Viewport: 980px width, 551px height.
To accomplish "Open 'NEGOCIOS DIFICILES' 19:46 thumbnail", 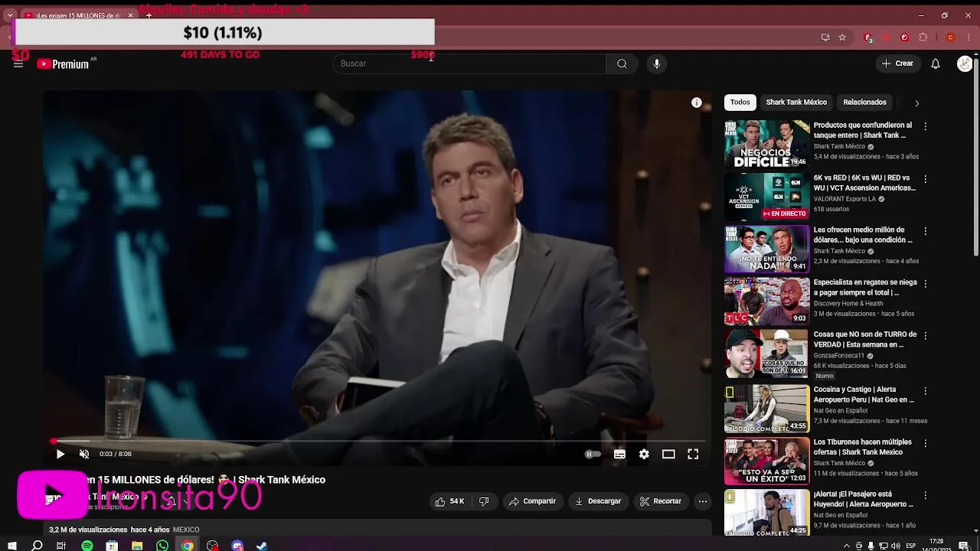I will tap(766, 144).
